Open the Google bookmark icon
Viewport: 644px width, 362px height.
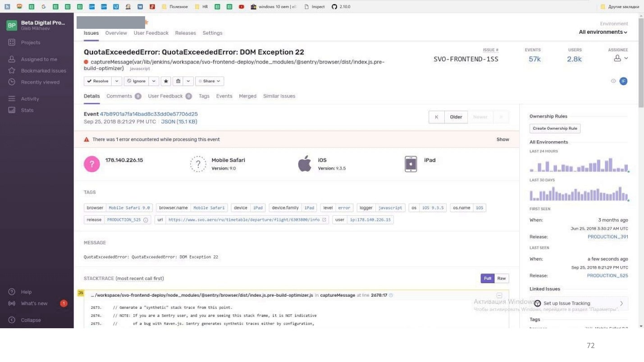tap(43, 7)
